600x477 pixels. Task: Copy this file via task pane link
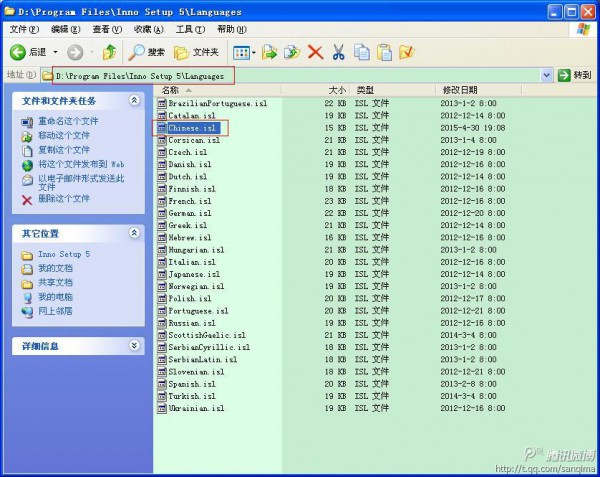pyautogui.click(x=64, y=150)
